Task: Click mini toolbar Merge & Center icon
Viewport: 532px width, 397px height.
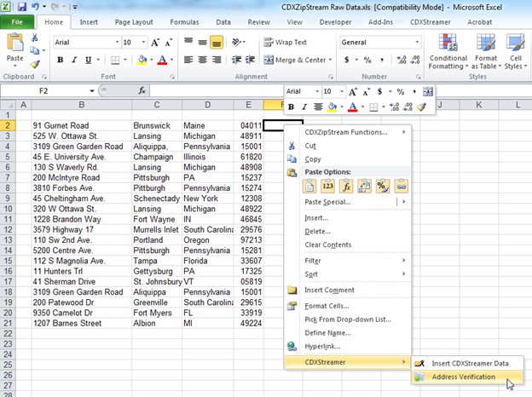Action: pos(428,91)
